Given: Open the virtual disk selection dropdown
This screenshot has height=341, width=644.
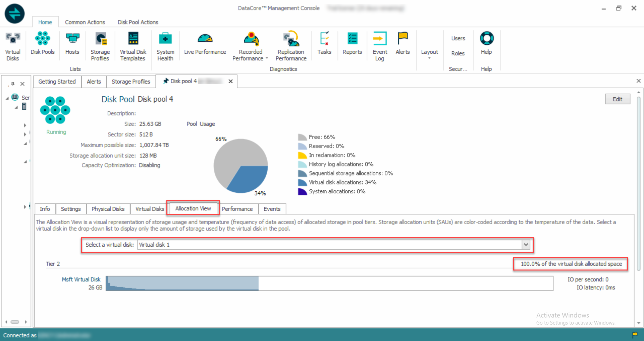Looking at the screenshot, I should (526, 245).
